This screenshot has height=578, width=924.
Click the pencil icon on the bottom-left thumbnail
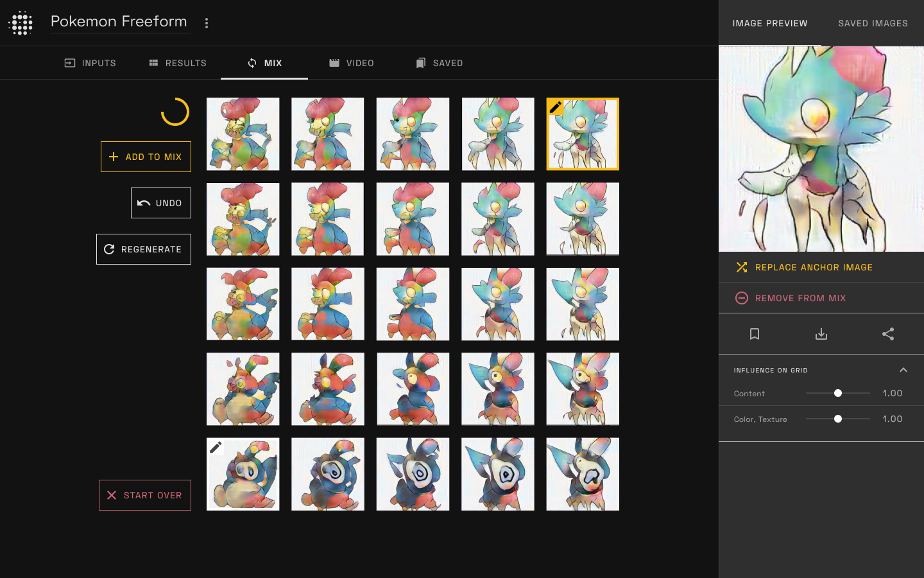pyautogui.click(x=216, y=447)
